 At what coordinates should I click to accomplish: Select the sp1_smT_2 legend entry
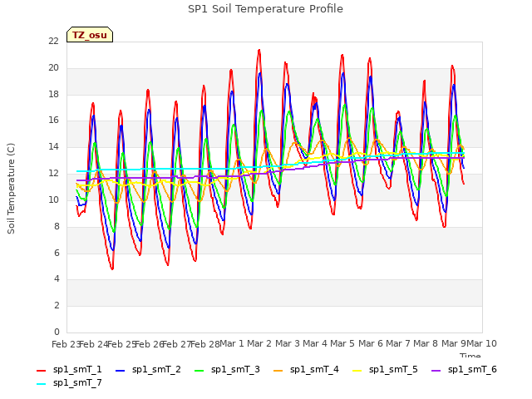click(148, 369)
